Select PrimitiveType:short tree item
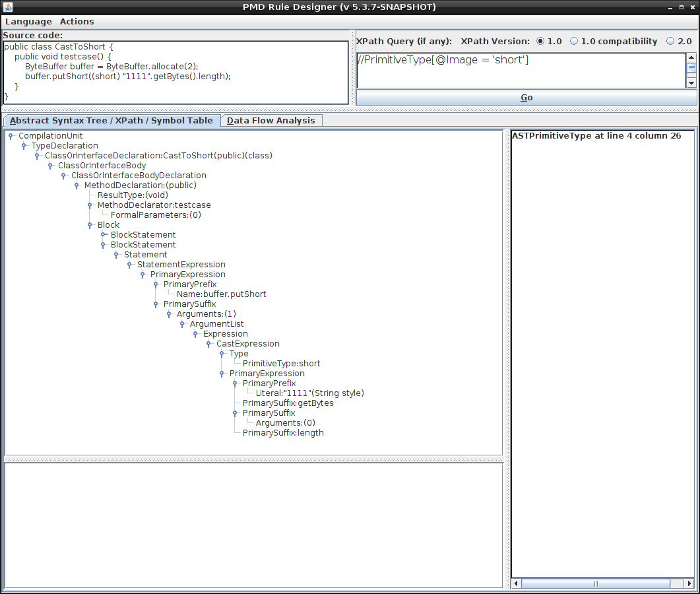 point(281,364)
